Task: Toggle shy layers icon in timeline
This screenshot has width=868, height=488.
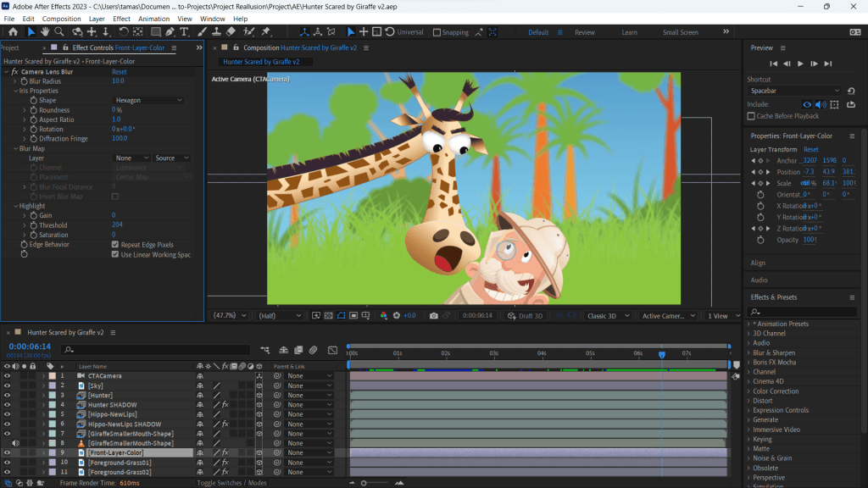Action: (x=283, y=350)
